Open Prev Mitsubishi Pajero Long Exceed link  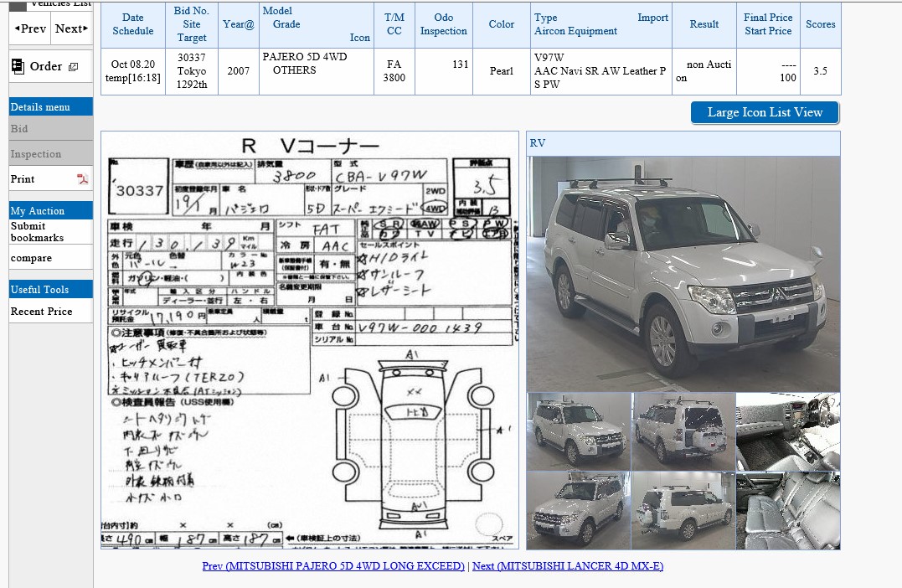333,565
